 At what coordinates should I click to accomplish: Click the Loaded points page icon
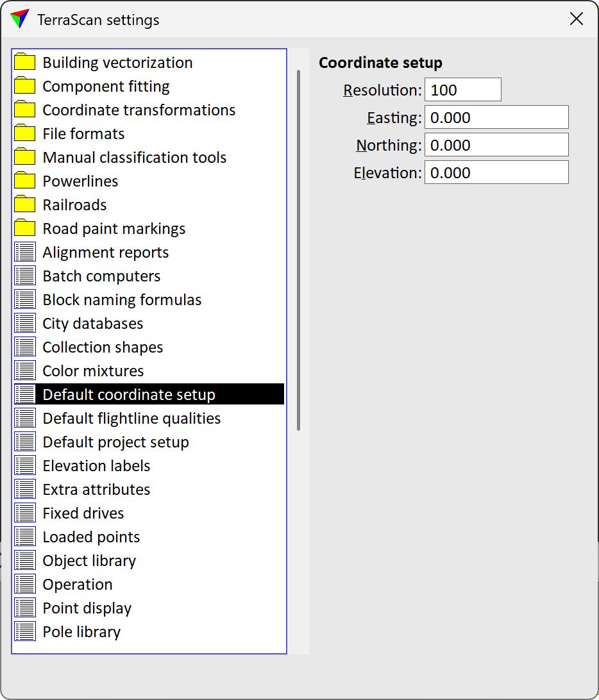pyautogui.click(x=25, y=536)
